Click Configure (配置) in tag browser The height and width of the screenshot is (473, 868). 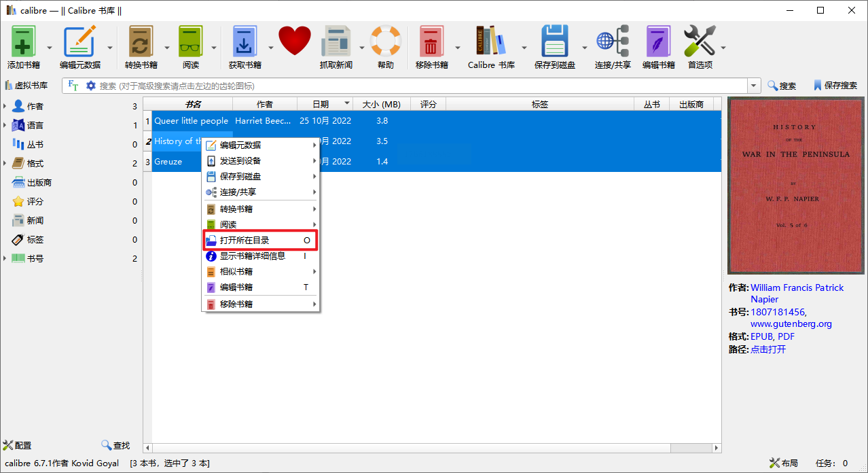[x=17, y=445]
